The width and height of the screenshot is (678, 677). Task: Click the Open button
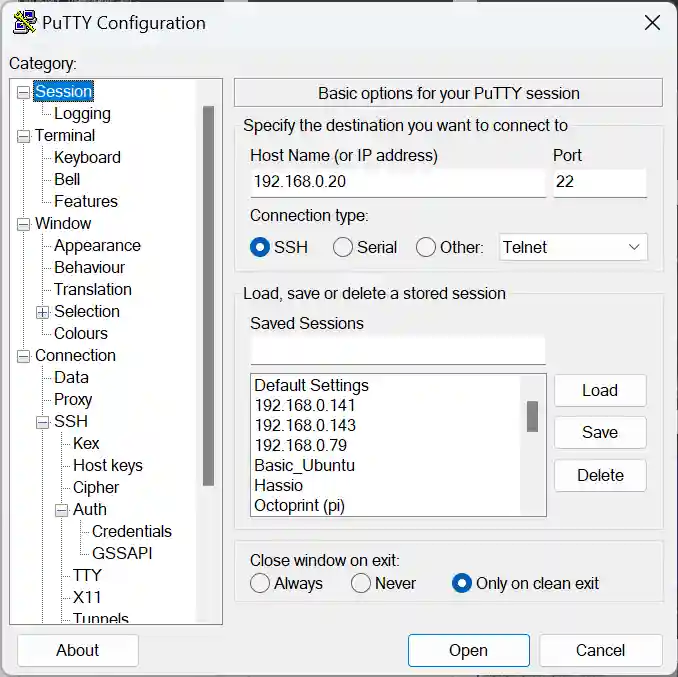pos(469,651)
